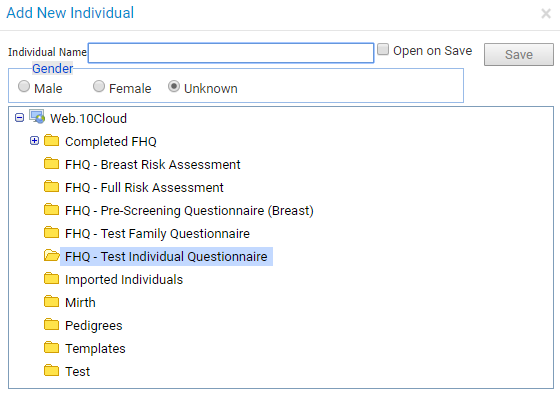Click the open folder icon for Test Individual Questionnaire
The width and height of the screenshot is (560, 399).
click(52, 255)
